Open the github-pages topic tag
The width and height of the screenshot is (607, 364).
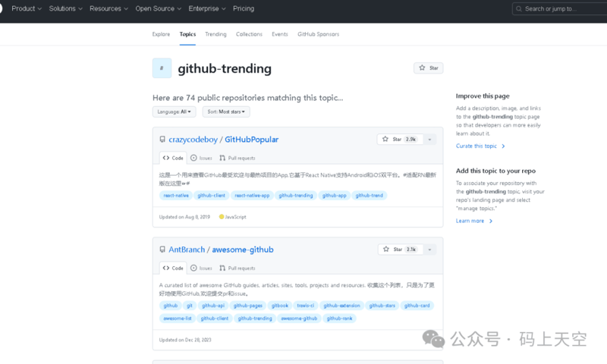(248, 306)
